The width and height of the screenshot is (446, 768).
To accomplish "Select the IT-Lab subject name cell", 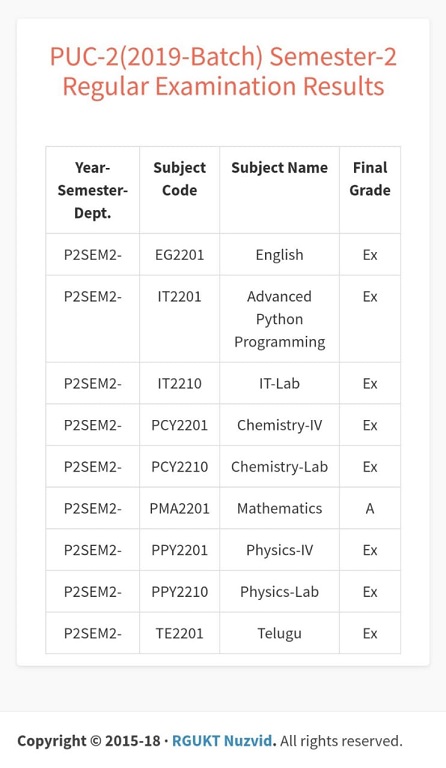I will coord(280,383).
